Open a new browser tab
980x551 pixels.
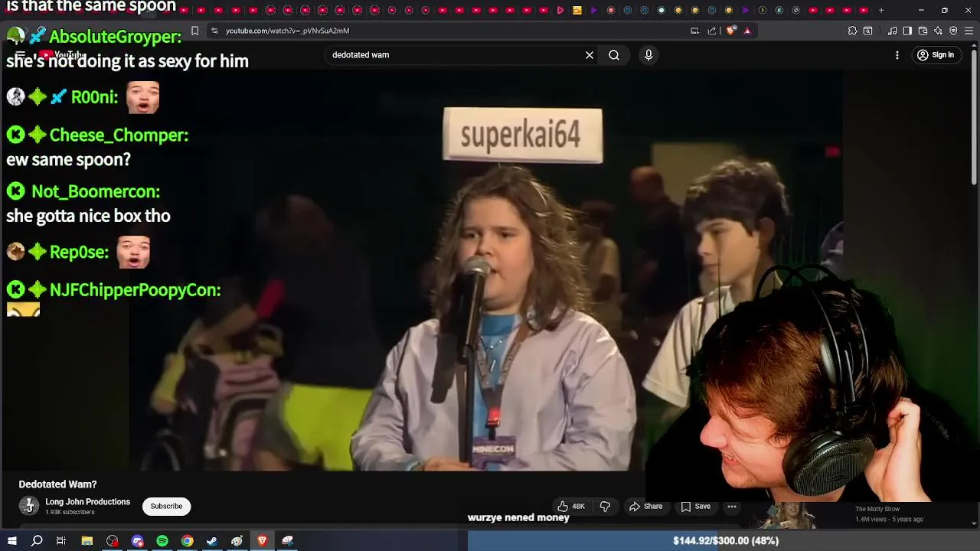tap(881, 10)
